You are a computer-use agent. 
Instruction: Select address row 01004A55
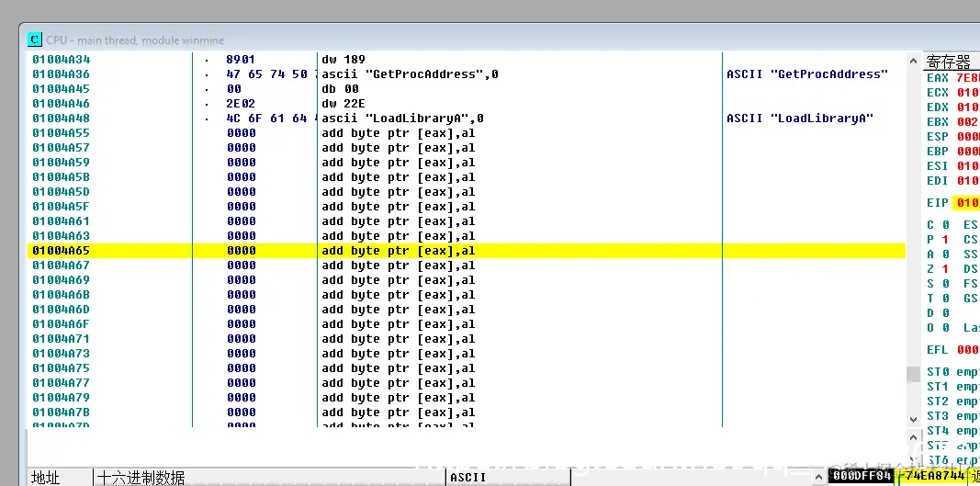61,133
